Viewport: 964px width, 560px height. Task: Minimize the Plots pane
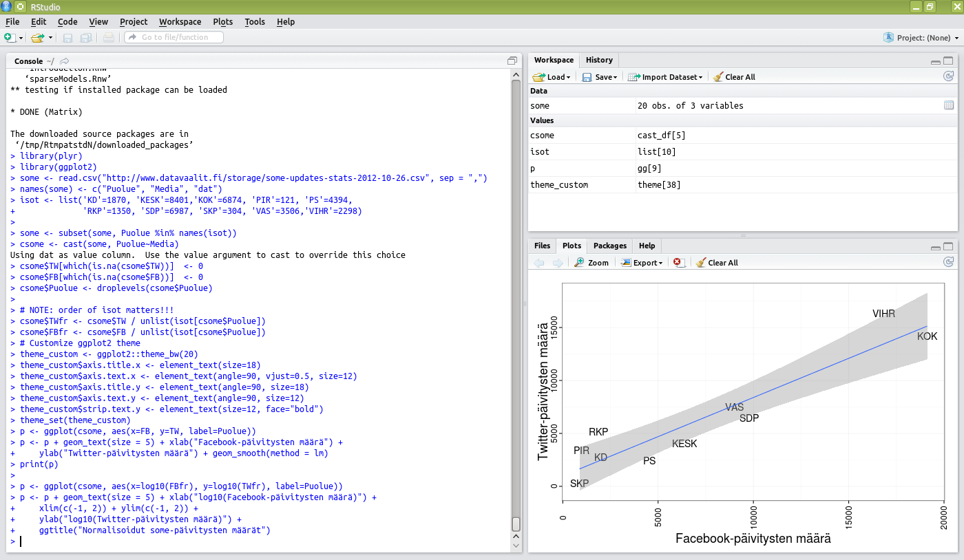click(x=936, y=247)
